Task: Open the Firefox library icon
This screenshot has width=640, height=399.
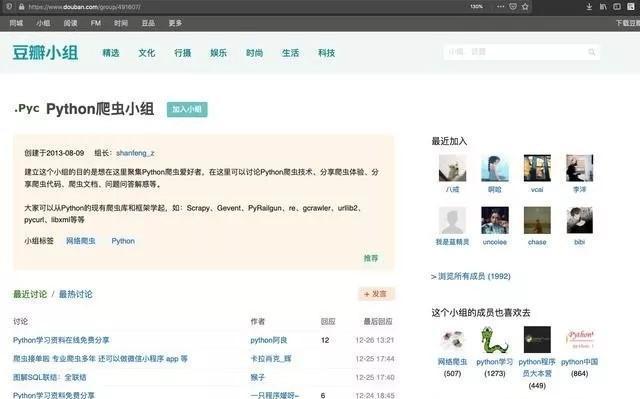Action: 603,7
